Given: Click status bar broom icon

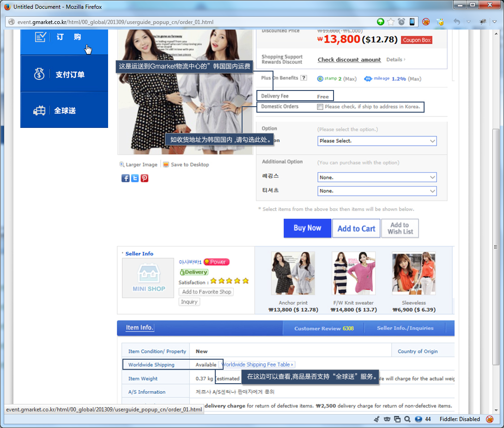Looking at the screenshot, I should click(376, 419).
